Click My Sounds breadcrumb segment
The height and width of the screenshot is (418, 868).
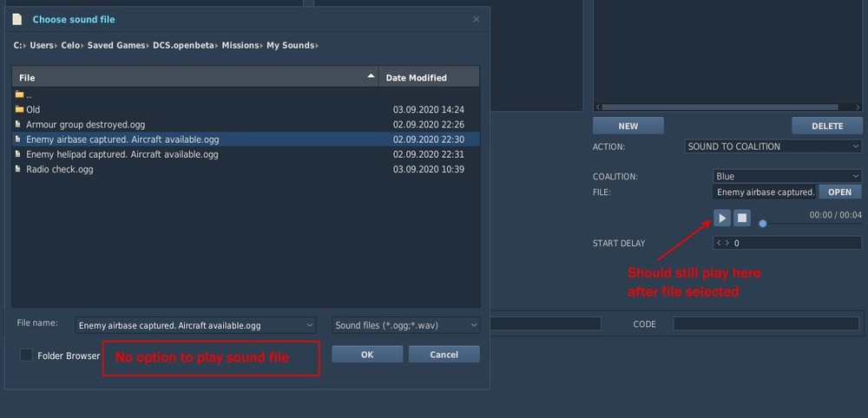(x=290, y=45)
